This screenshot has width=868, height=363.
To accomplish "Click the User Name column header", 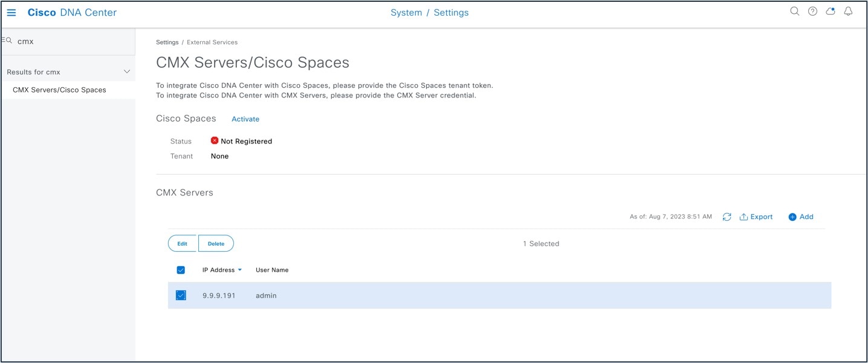I will pos(272,270).
